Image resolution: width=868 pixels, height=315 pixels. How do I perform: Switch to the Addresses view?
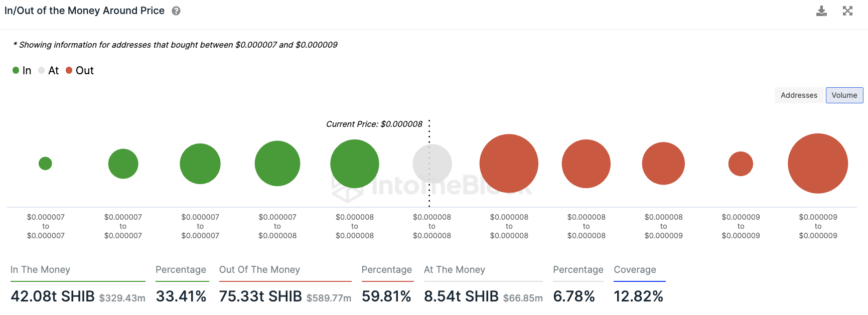tap(799, 95)
